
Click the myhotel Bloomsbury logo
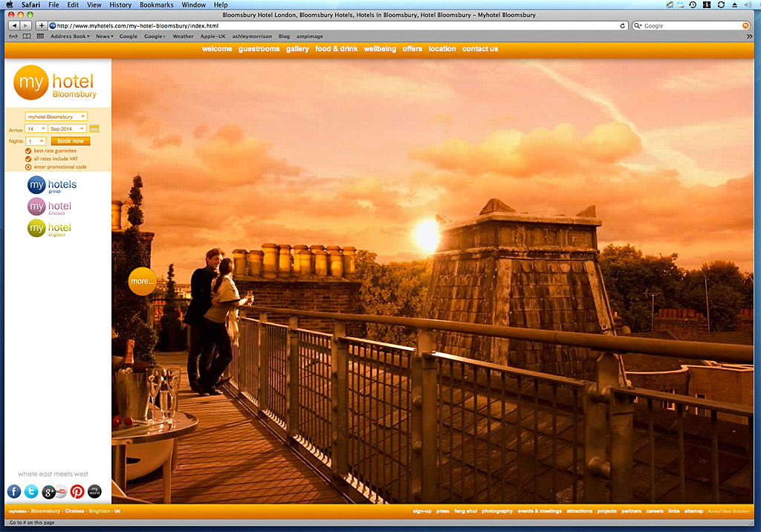pyautogui.click(x=56, y=83)
